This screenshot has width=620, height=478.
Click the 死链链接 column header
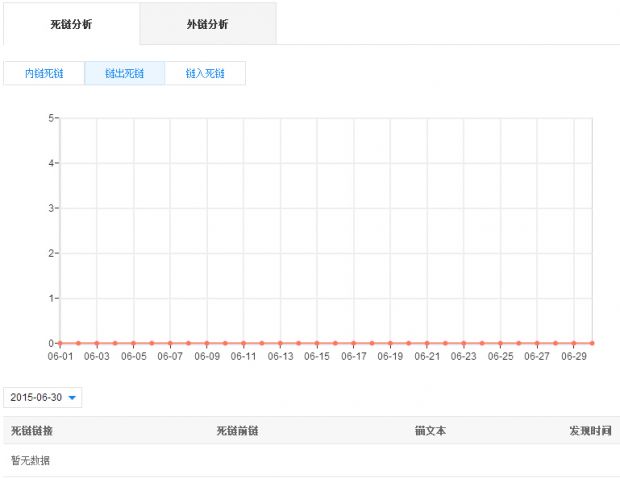[32, 431]
